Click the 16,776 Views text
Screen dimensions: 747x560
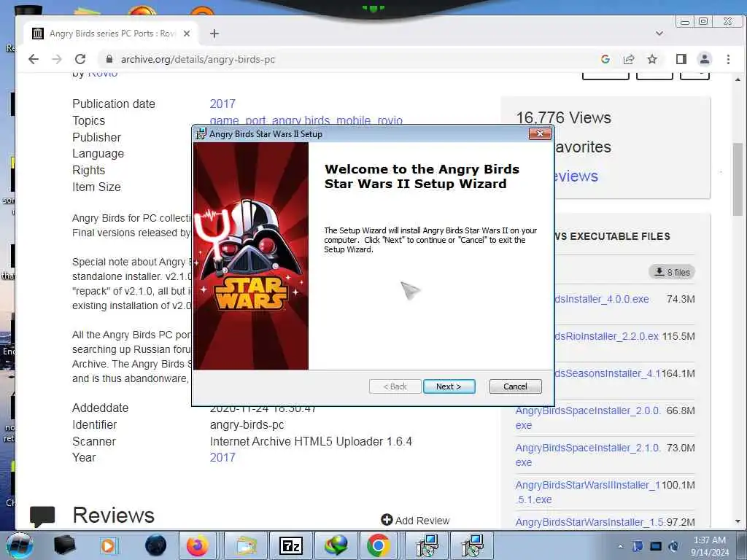[x=564, y=117]
